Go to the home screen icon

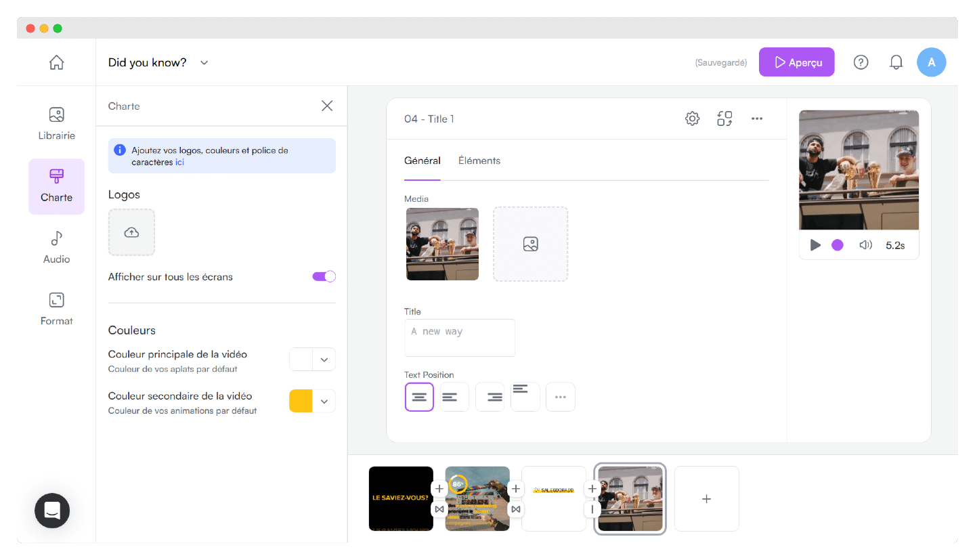(x=57, y=62)
